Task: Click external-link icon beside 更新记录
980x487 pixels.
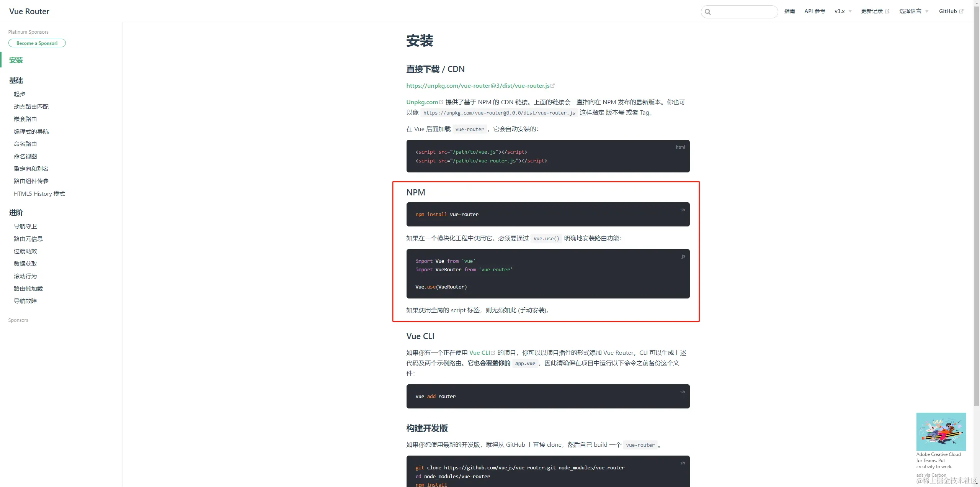Action: click(887, 11)
